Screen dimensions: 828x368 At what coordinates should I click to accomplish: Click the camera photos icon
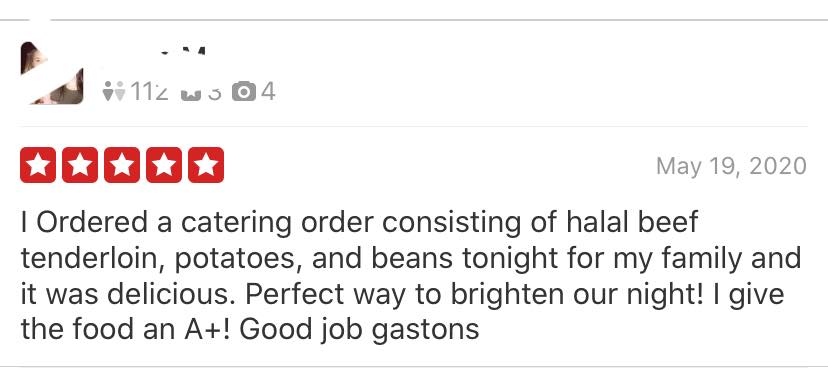coord(243,92)
